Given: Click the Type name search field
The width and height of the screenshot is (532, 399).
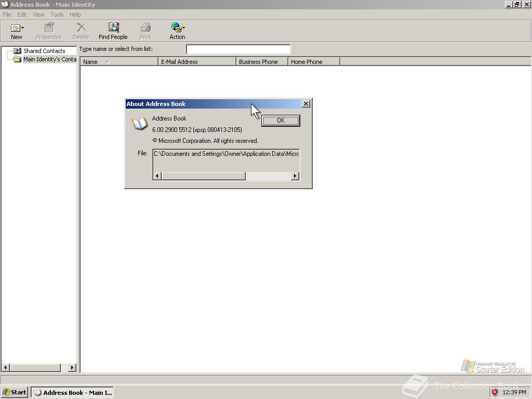Looking at the screenshot, I should (238, 49).
